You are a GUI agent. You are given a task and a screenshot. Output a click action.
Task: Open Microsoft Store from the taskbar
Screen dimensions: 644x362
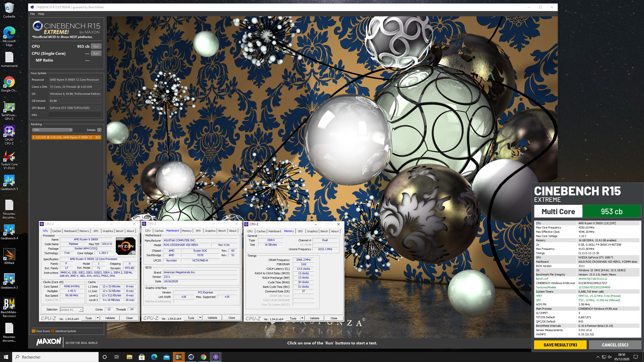142,357
